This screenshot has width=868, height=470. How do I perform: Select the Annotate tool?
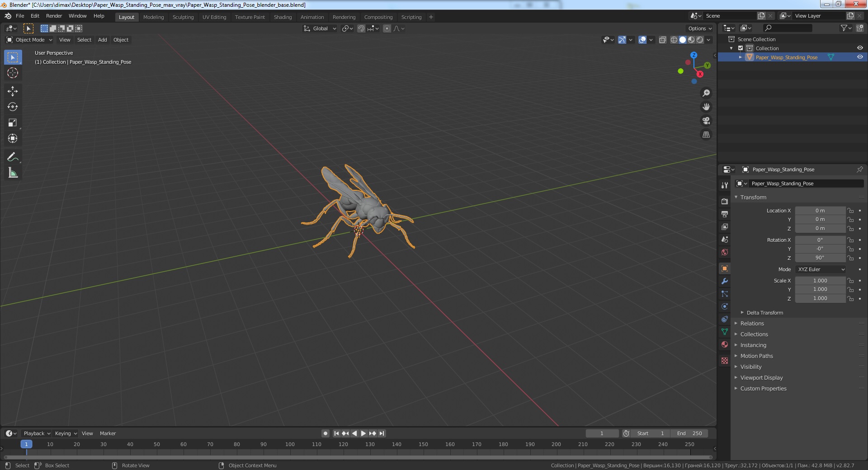pyautogui.click(x=13, y=157)
